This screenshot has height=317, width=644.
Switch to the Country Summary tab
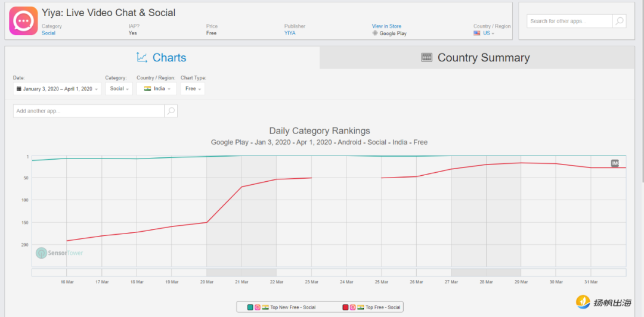[476, 58]
